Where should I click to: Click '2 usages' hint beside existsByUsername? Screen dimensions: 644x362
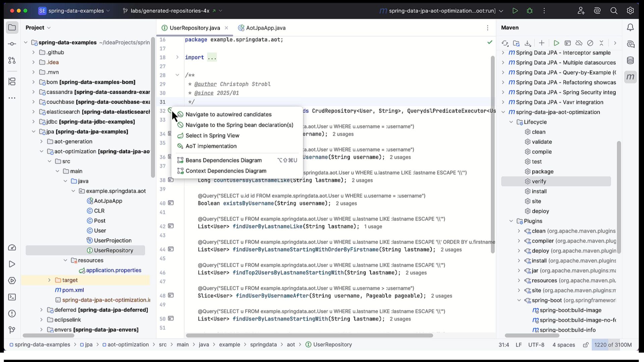pyautogui.click(x=346, y=203)
